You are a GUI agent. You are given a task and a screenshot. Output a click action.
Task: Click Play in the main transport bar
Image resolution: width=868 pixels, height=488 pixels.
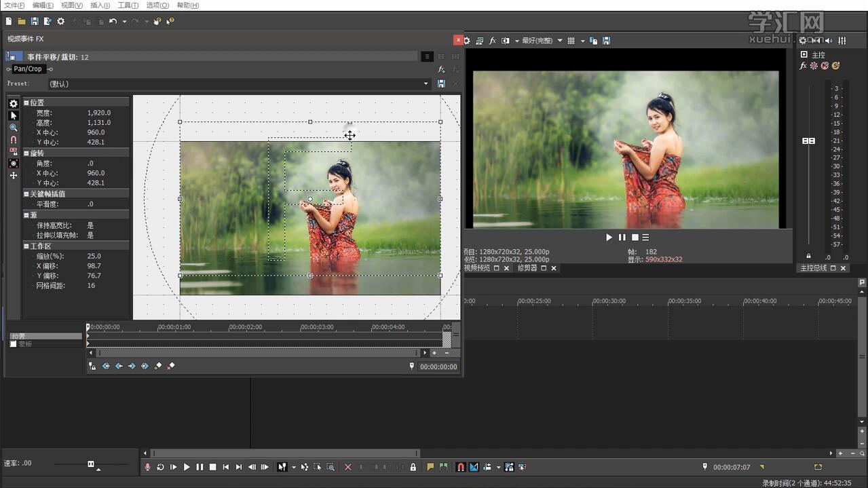coord(187,467)
